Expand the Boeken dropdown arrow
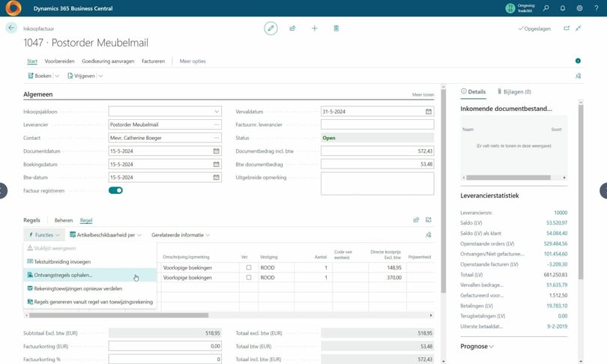This screenshot has width=607, height=364. pos(57,76)
